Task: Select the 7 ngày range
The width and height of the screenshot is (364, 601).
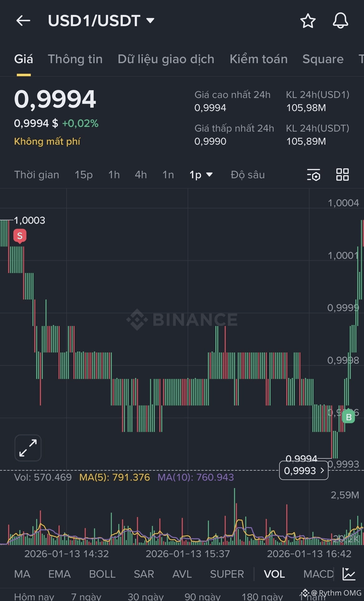Action: [86, 596]
